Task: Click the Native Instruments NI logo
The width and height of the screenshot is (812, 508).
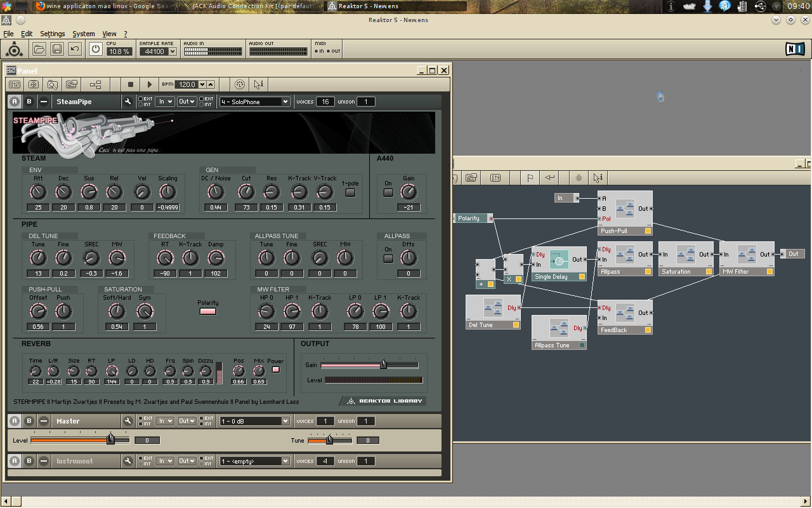Action: click(795, 49)
